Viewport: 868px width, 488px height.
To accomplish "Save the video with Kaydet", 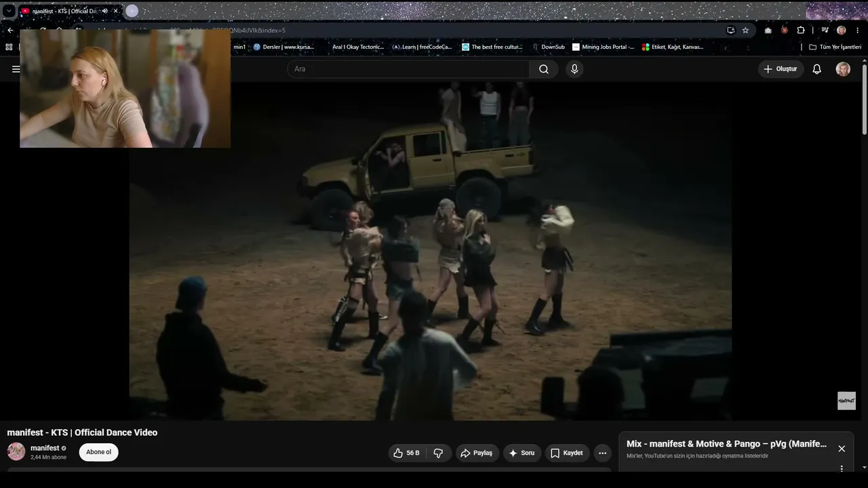I will (x=567, y=453).
